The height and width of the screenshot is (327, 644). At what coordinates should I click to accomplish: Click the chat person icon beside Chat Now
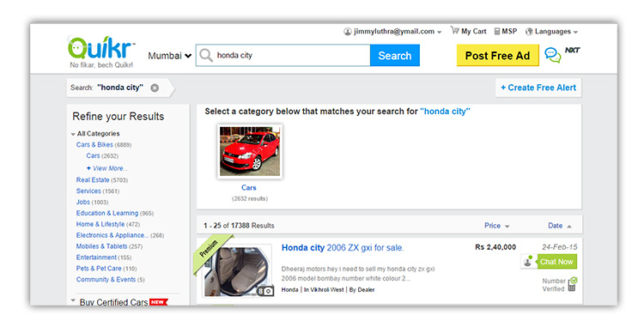528,262
